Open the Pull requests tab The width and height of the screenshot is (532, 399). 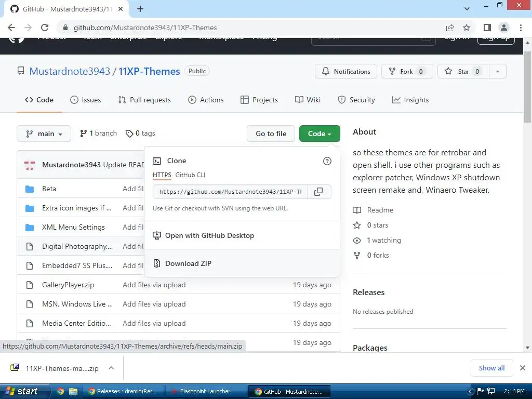[144, 100]
